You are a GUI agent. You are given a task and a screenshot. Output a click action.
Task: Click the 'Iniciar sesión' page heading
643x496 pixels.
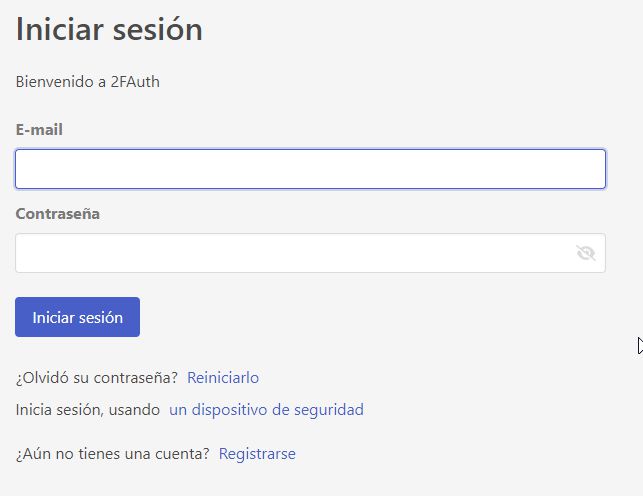pos(109,29)
